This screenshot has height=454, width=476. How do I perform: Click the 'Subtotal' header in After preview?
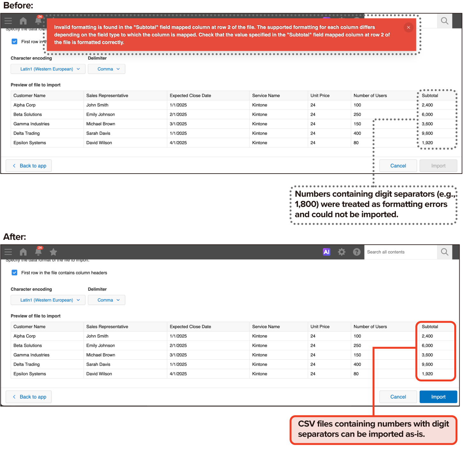tap(430, 327)
